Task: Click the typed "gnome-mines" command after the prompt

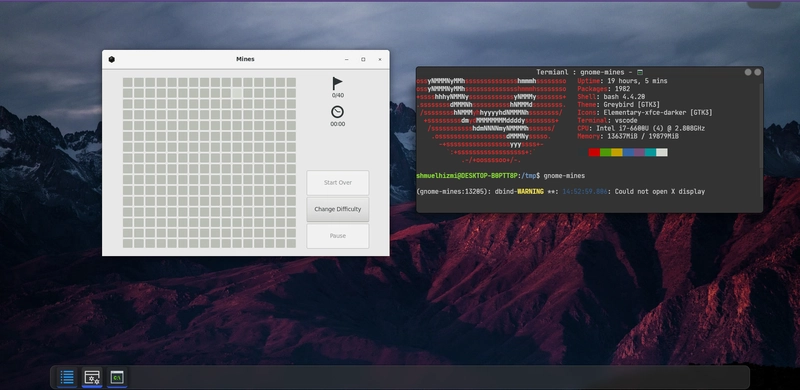Action: click(564, 176)
